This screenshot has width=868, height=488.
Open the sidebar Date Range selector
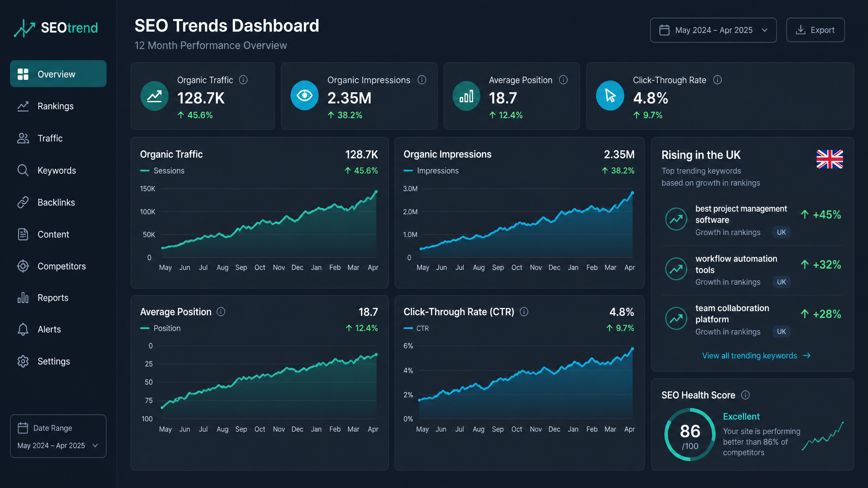click(x=58, y=436)
